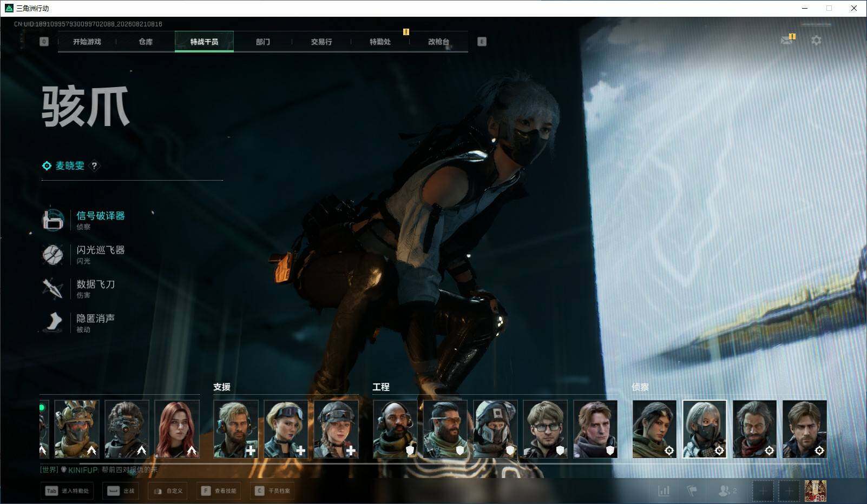
Task: Click the first empty squad slot plus
Action: [763, 491]
